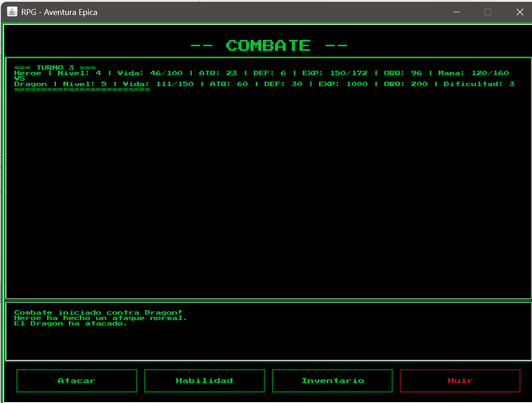The image size is (532, 403).
Task: Click the hero's 'EXP: 150/172' value
Action: pos(335,73)
